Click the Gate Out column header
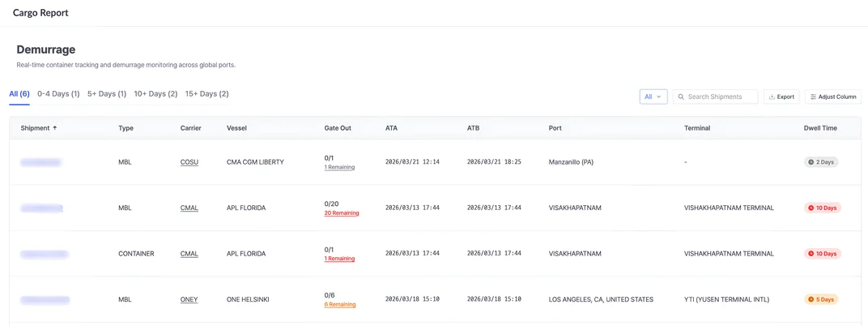This screenshot has width=868, height=326. coord(338,128)
